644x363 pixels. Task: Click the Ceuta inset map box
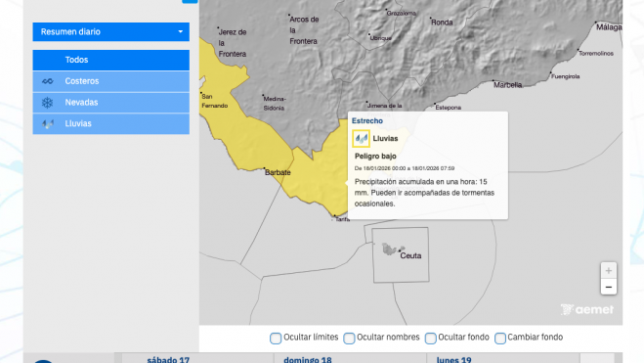(x=401, y=254)
